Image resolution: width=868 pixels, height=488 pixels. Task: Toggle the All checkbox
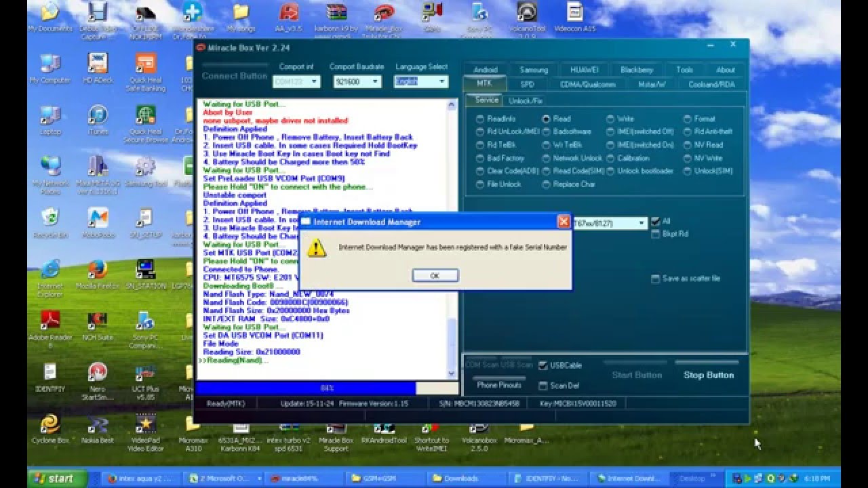655,222
